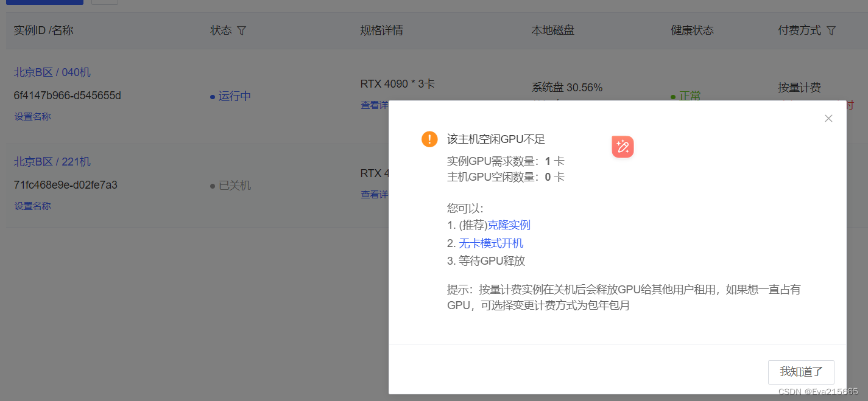Click the 克隆实例 link

click(x=509, y=225)
